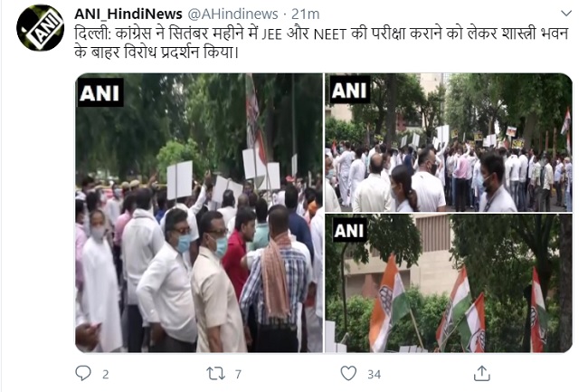
Task: Visit the @AHindinews handle
Action: tap(232, 14)
